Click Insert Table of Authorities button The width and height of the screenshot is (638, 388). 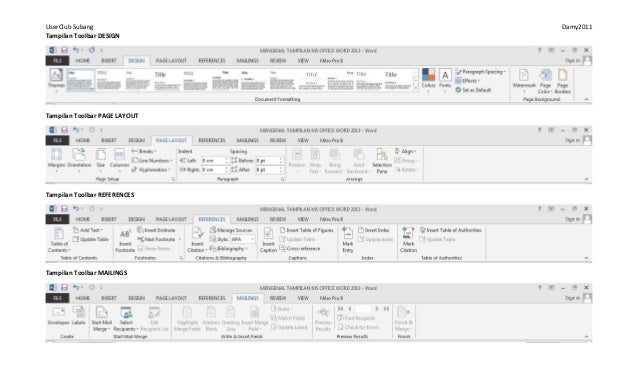coord(450,230)
